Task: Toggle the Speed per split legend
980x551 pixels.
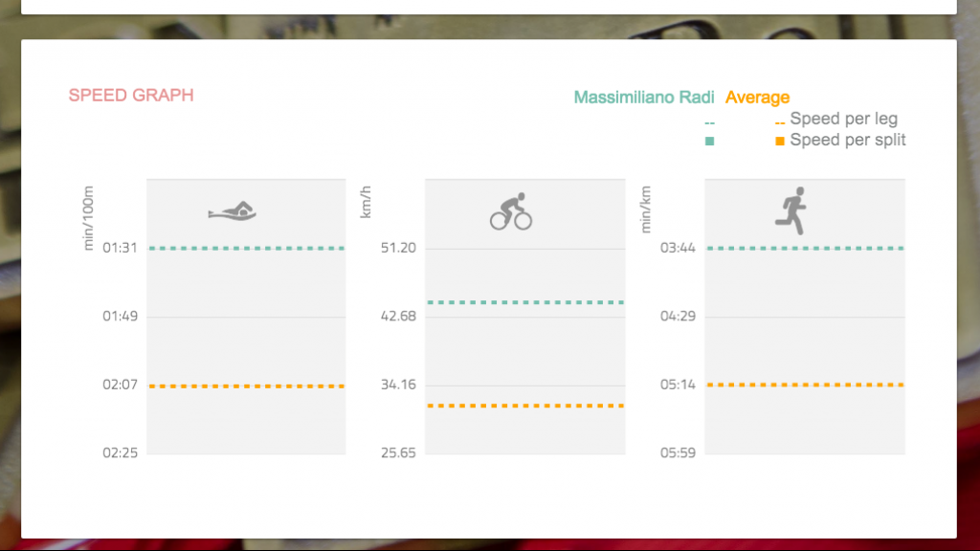Action: (x=847, y=141)
